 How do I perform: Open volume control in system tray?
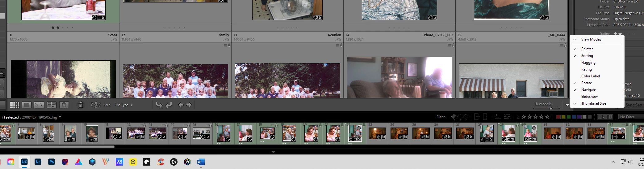pos(630,162)
